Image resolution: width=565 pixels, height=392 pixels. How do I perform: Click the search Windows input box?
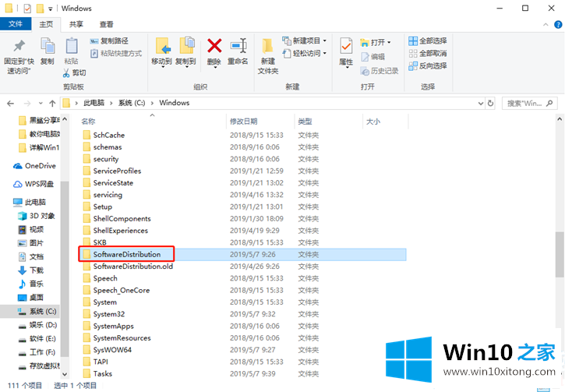point(529,104)
